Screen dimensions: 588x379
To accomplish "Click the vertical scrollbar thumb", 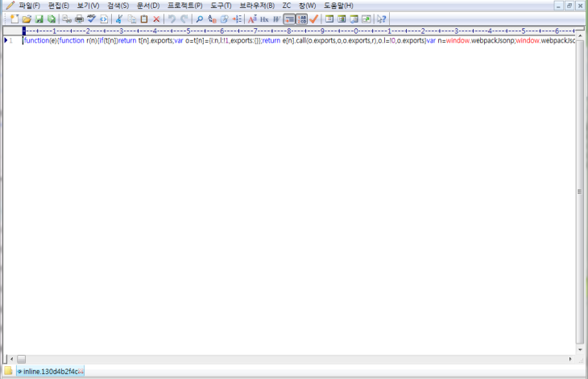I will click(580, 192).
